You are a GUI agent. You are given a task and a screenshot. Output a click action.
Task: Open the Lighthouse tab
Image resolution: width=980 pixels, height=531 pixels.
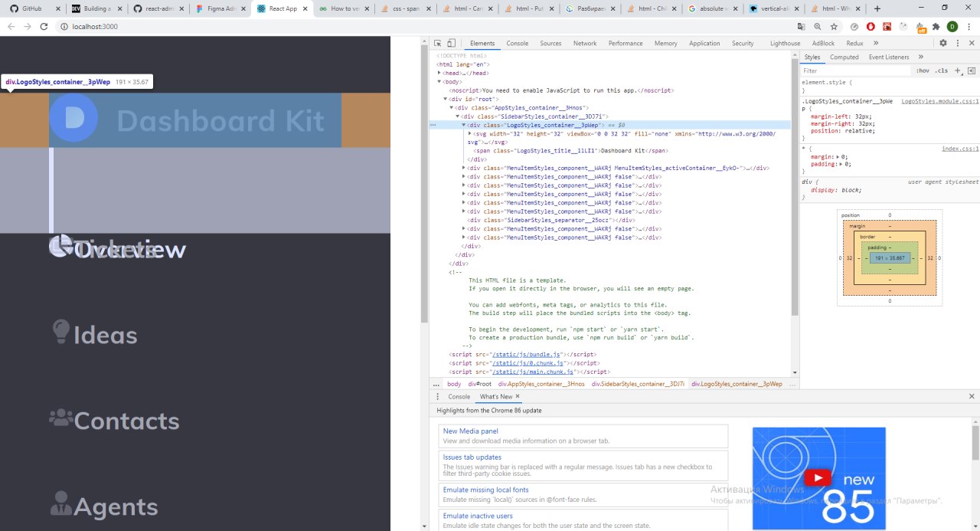pos(785,43)
